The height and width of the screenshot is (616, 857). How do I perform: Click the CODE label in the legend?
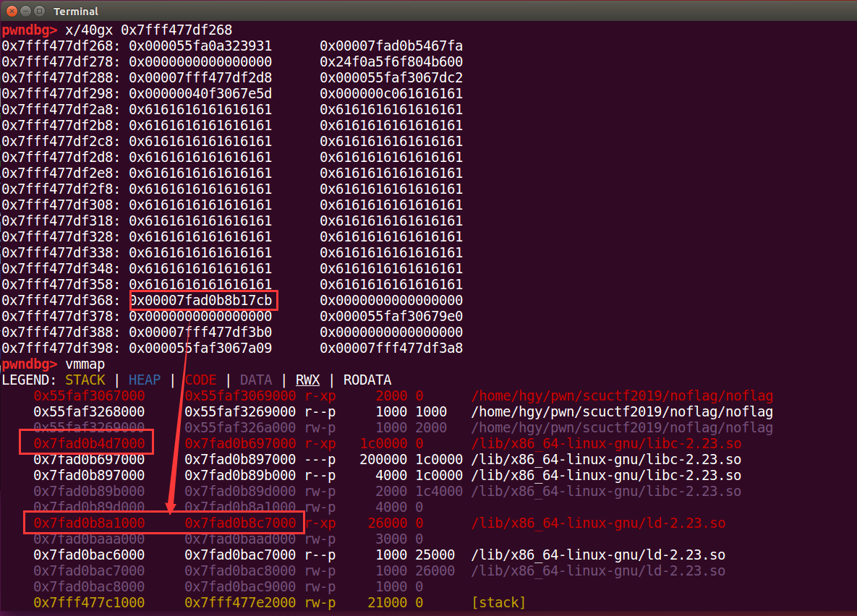(x=200, y=380)
